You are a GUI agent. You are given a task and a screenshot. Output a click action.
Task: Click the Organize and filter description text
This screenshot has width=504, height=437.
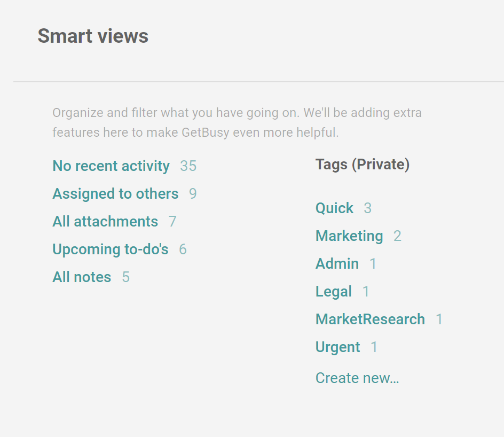[237, 122]
